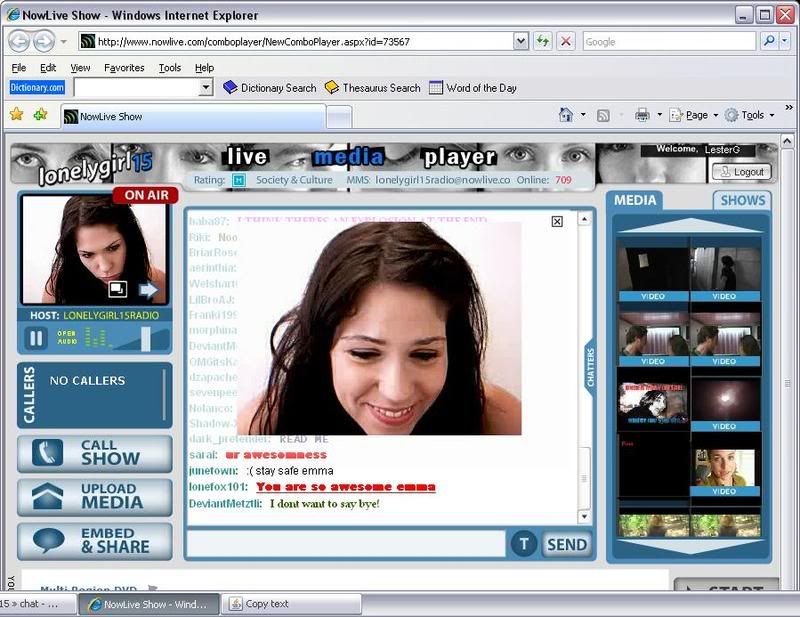Viewport: 800px width, 617px height.
Task: Send the chat message with SEND
Action: pos(566,545)
